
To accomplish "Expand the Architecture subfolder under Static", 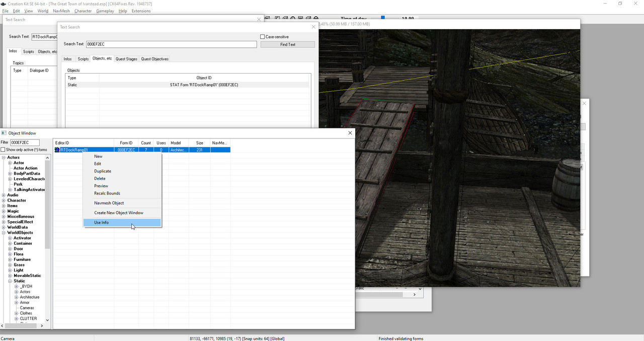I will tap(17, 297).
